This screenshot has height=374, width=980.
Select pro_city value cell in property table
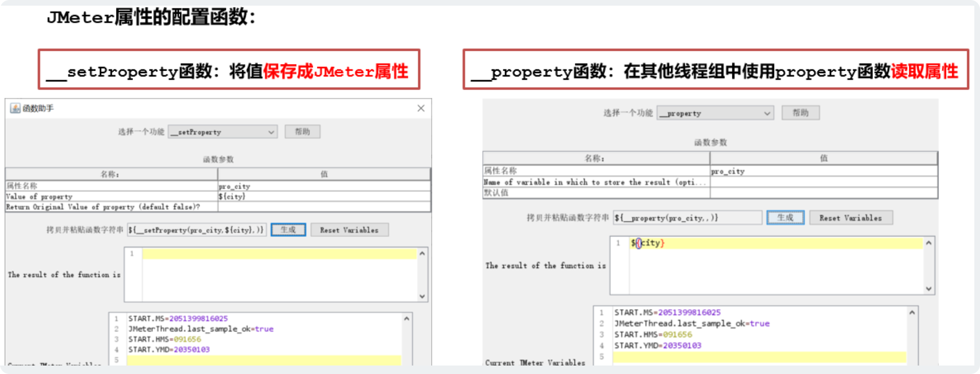point(824,171)
